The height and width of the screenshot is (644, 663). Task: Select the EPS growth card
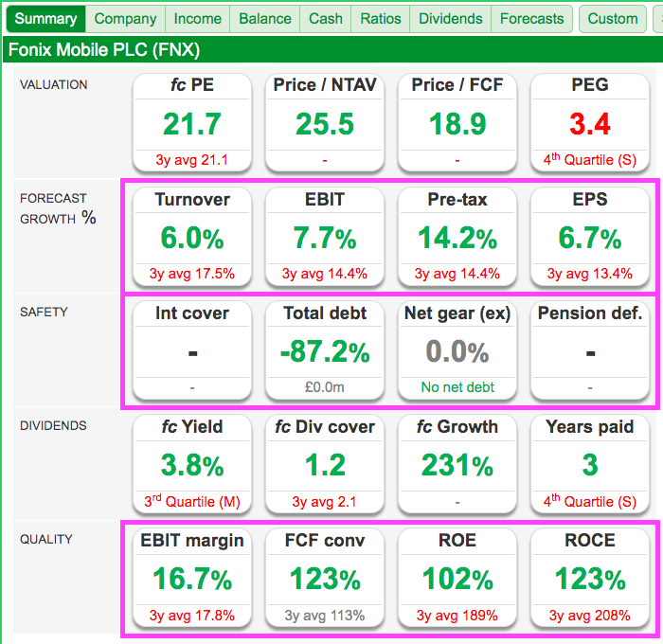pos(590,236)
